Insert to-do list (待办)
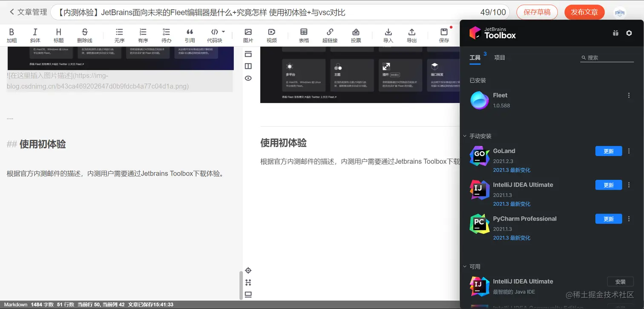The height and width of the screenshot is (309, 644). [x=167, y=35]
